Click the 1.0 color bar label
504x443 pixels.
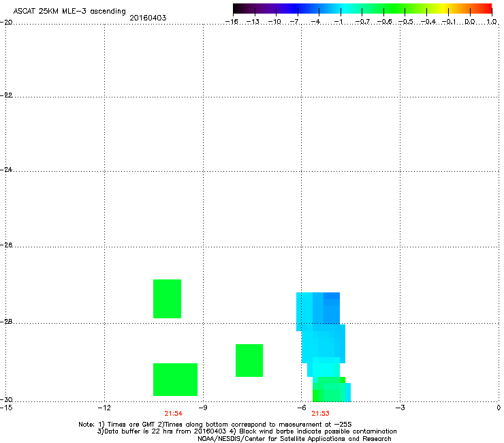pos(492,22)
